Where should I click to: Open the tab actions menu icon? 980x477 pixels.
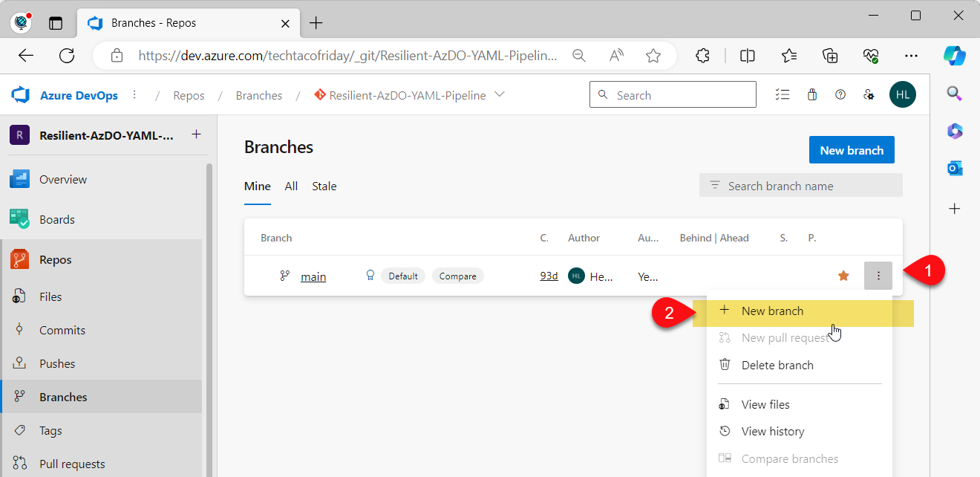tap(56, 23)
